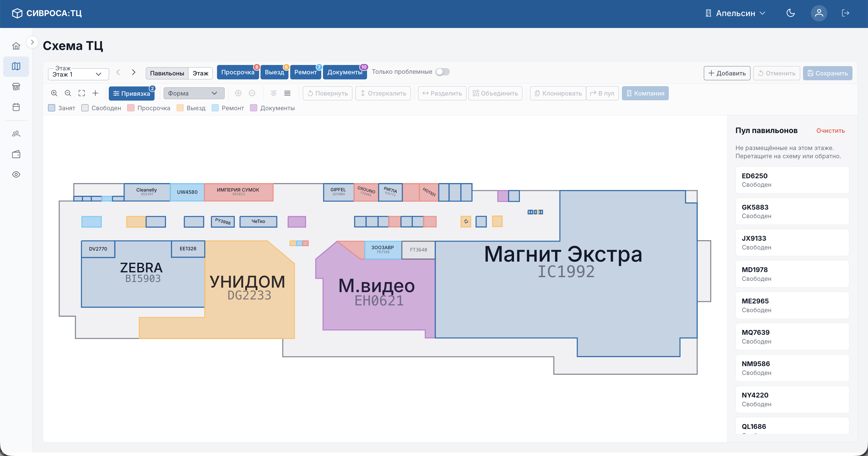Select the ЗООЗАВР pavilion on map
This screenshot has width=868, height=456.
383,250
